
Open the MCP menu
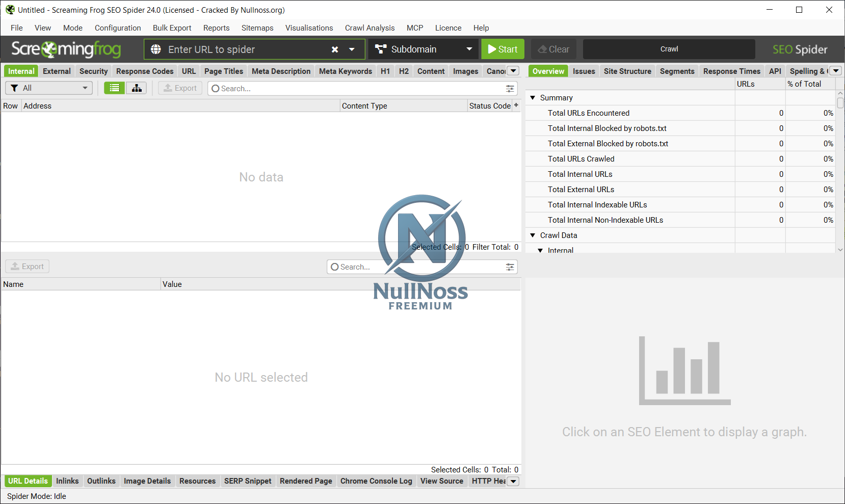click(415, 28)
